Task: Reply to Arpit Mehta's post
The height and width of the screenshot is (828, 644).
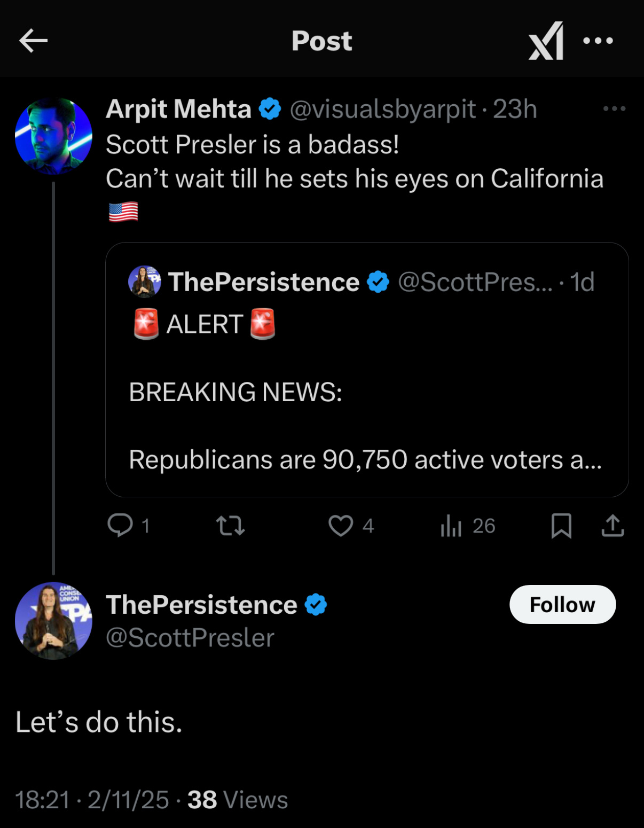Action: [121, 526]
